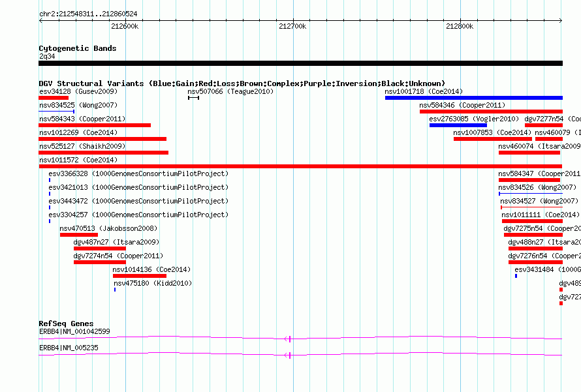This screenshot has width=581, height=392.
Task: Click nsv1014136 (Coe2014) label
Action: pyautogui.click(x=151, y=269)
